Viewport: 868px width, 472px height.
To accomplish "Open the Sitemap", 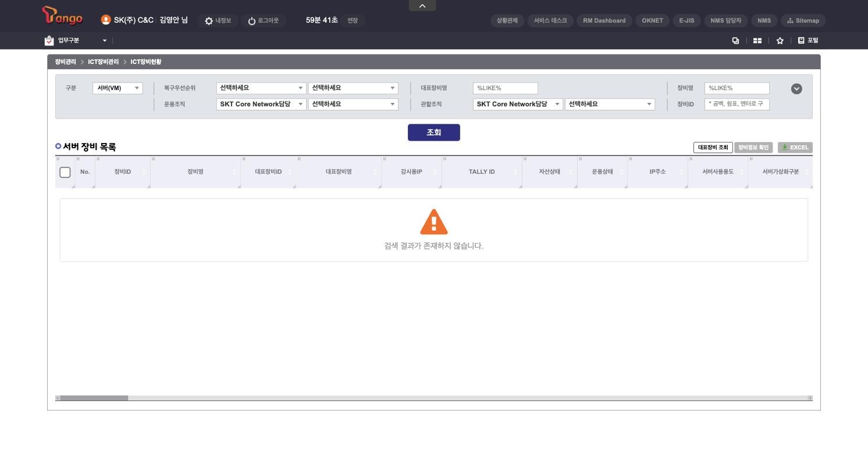I will point(803,20).
